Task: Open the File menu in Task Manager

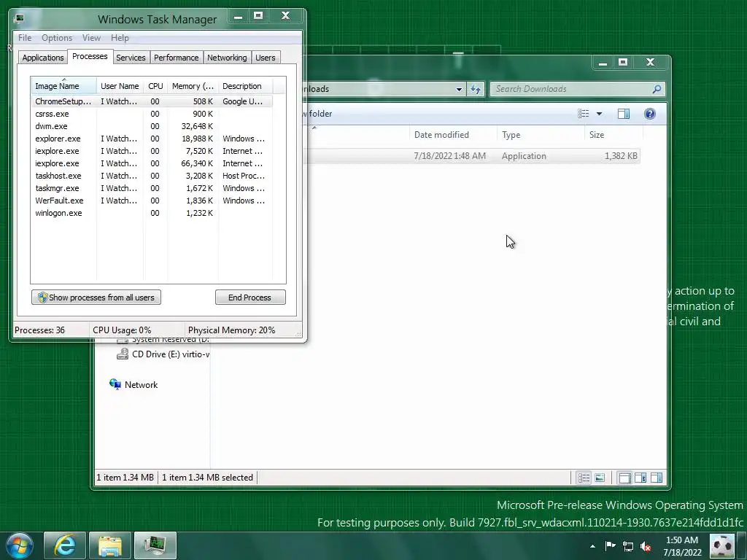Action: click(25, 38)
